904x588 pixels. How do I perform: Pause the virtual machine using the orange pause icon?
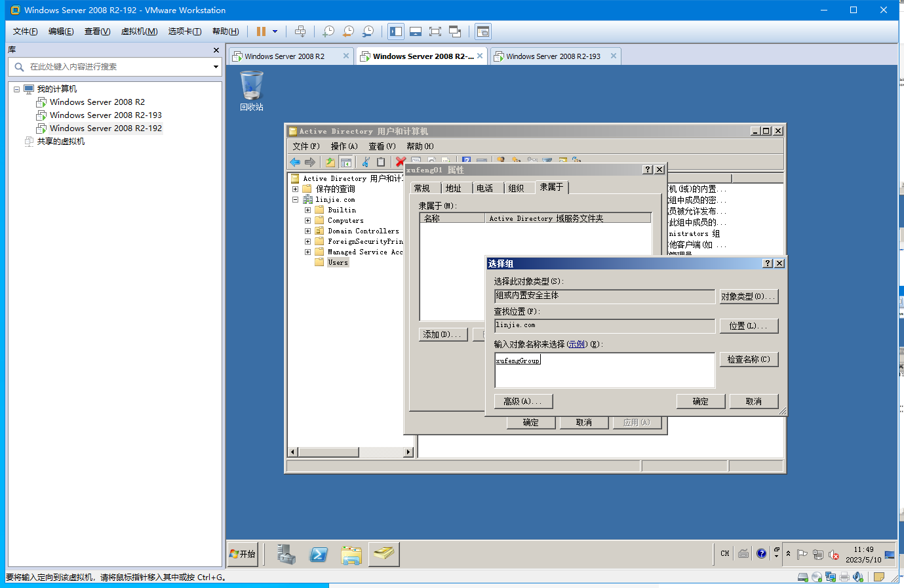261,31
